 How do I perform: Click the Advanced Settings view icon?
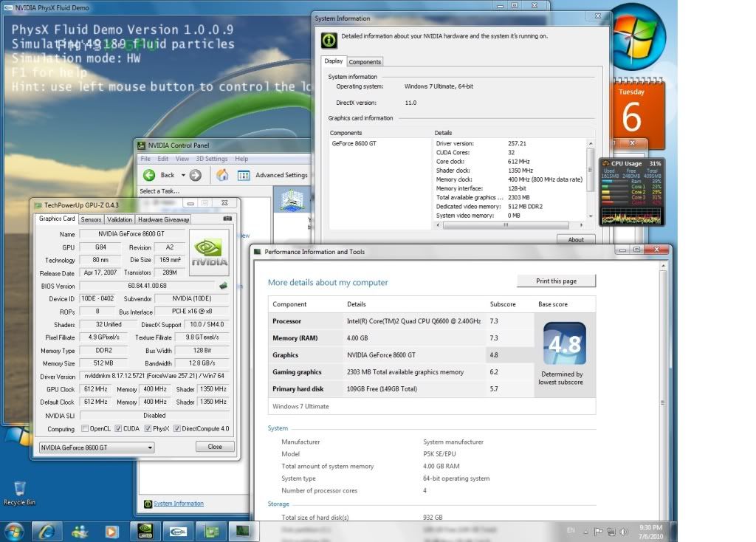[244, 175]
